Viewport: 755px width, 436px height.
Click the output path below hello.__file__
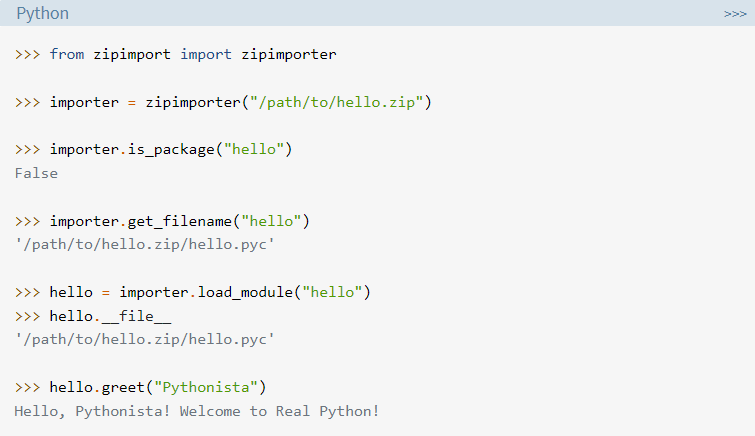[144, 340]
